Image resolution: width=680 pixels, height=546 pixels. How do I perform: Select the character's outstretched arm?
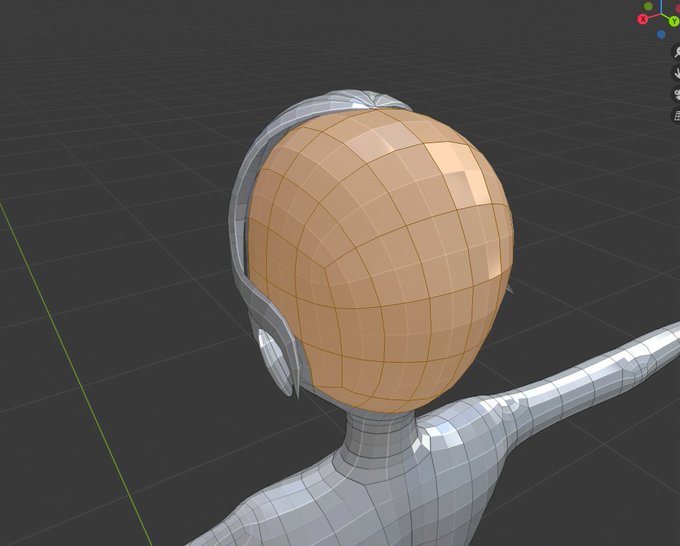click(594, 373)
